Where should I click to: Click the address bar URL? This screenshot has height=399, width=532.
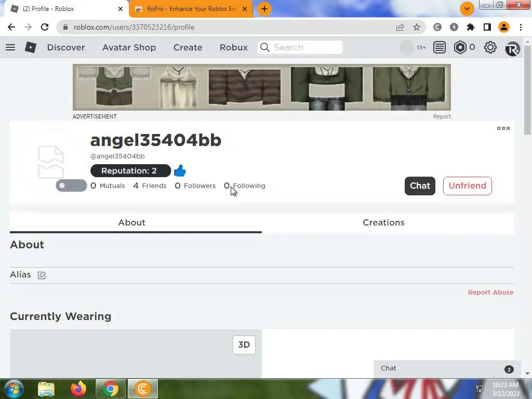point(134,27)
